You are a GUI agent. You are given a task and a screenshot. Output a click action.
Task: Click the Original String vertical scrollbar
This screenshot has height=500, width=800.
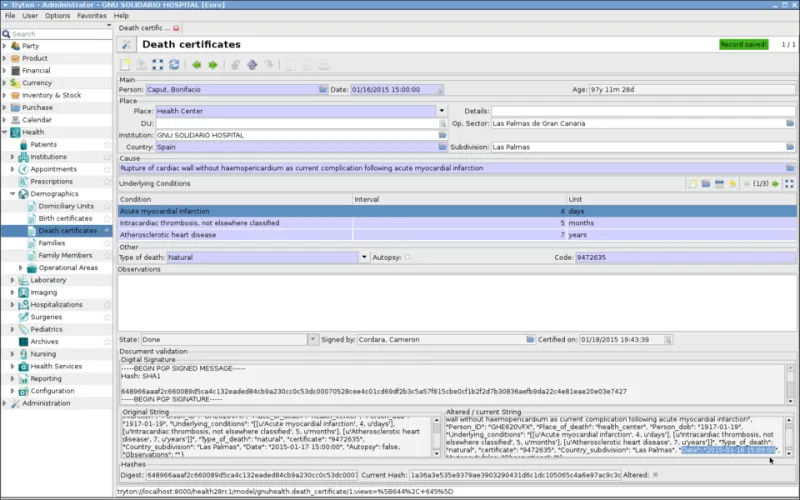pos(437,437)
